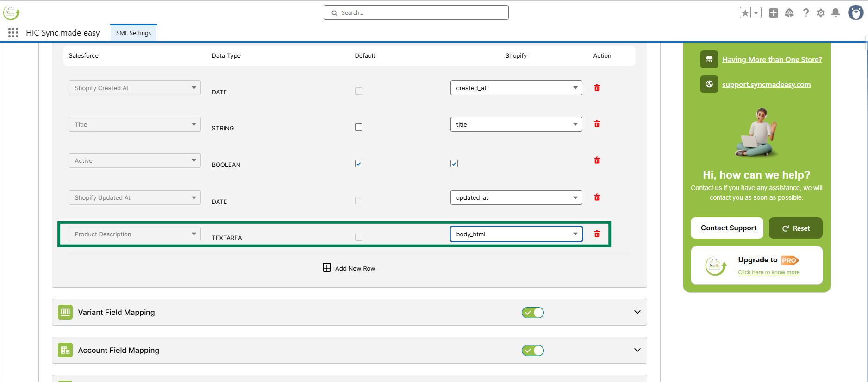Open the user profile avatar

[856, 12]
